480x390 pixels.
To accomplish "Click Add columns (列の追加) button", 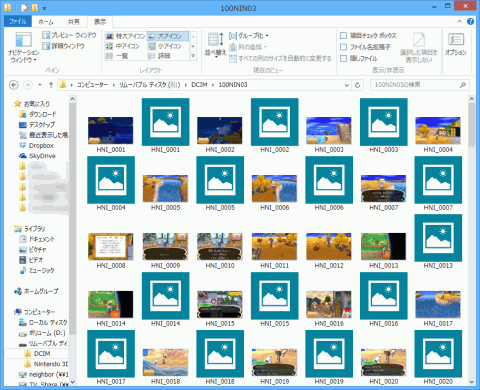I will (248, 47).
